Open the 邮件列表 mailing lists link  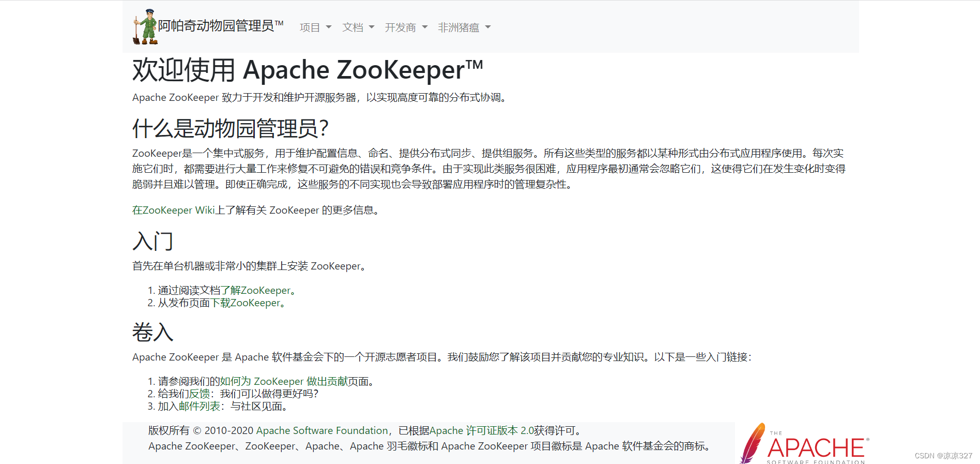pos(200,406)
